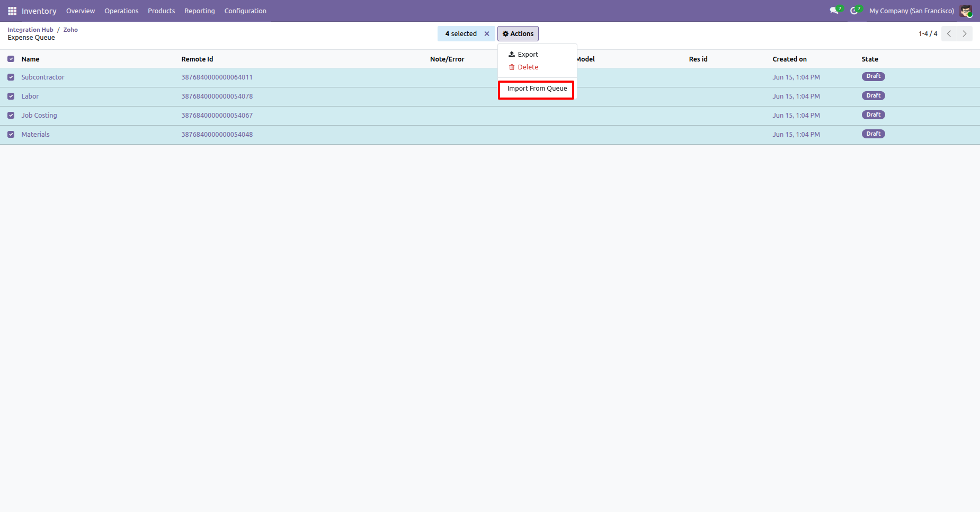Uncheck the Labor row checkbox
This screenshot has width=980, height=512.
coord(11,96)
